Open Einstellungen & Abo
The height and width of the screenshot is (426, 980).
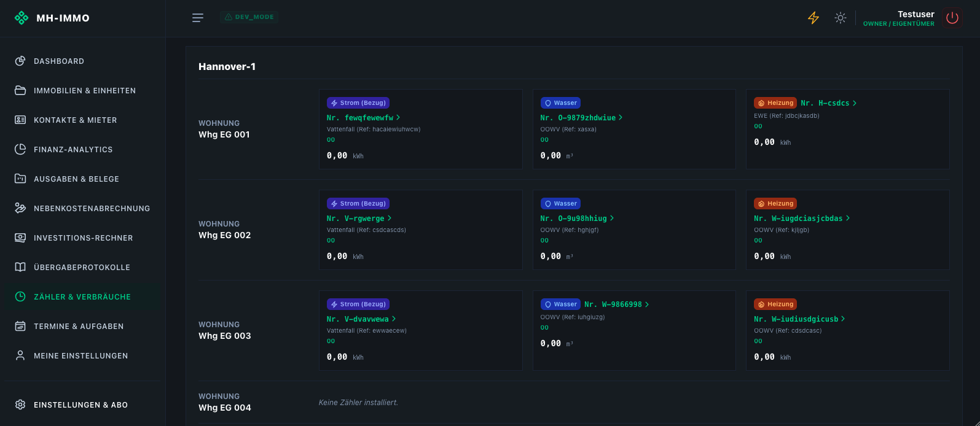82,405
